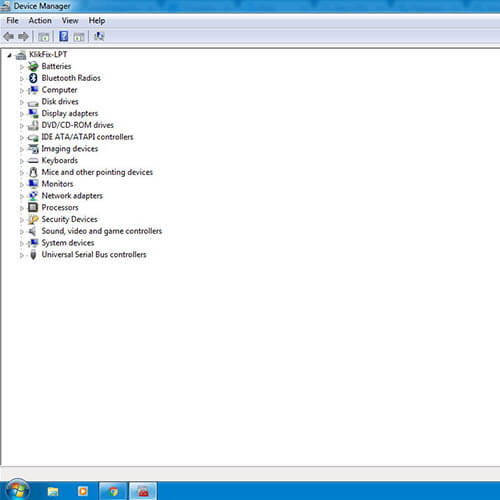Select the "Keyboards" label
The height and width of the screenshot is (500, 500).
coord(60,160)
